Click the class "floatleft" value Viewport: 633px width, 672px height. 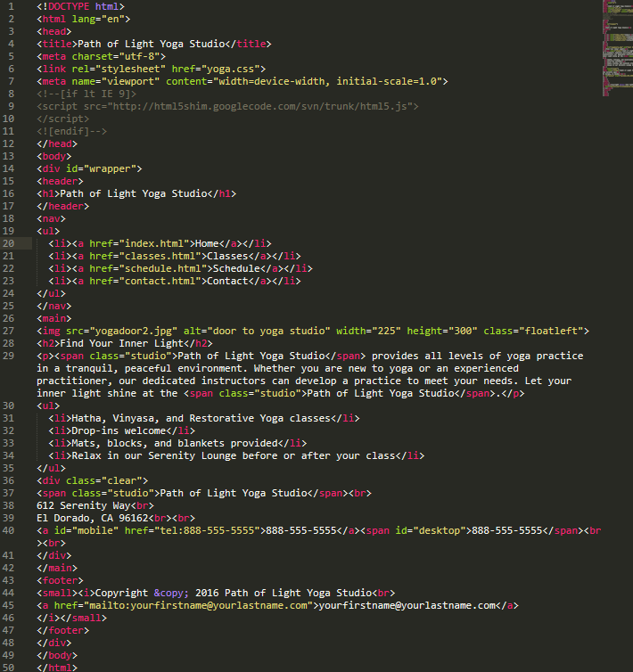point(551,331)
